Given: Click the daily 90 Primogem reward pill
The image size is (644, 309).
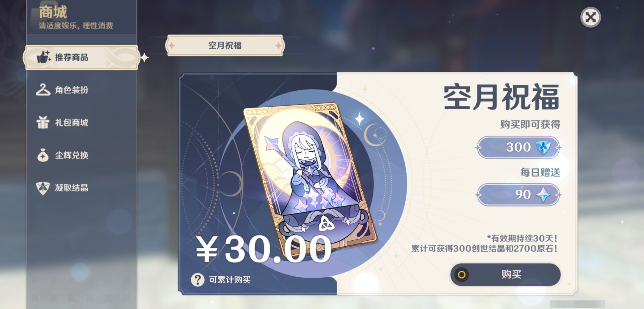Looking at the screenshot, I should tap(518, 195).
